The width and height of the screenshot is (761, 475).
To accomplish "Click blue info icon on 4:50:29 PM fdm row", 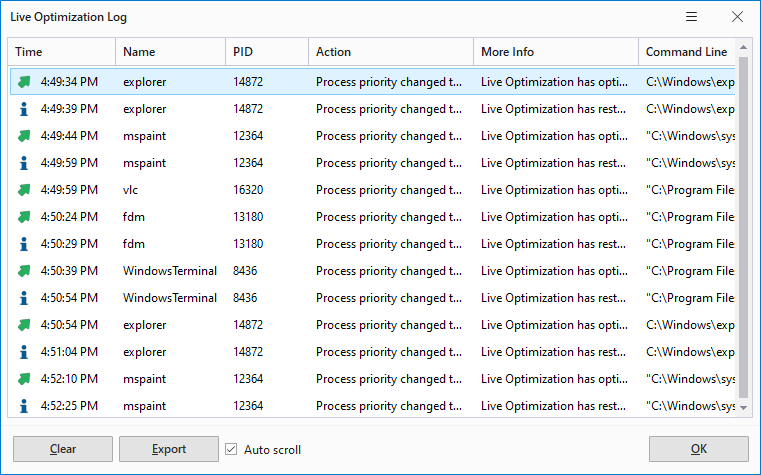I will pos(25,243).
